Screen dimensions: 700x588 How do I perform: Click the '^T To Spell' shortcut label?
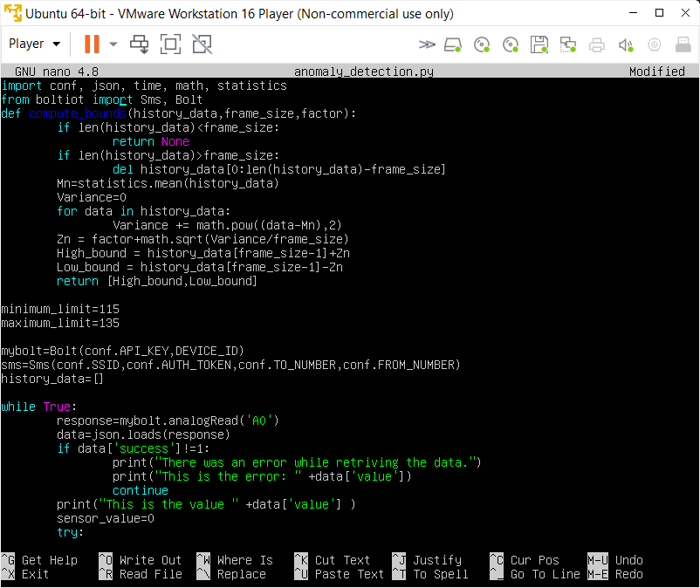(430, 574)
